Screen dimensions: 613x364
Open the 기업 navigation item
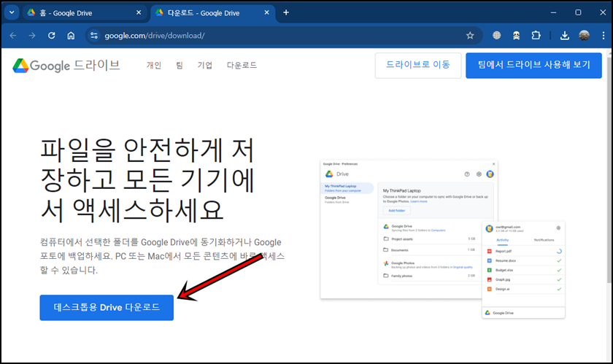point(205,66)
